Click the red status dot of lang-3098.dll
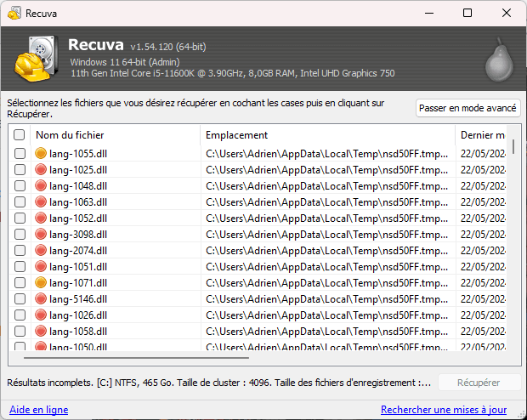527x420 pixels. pos(41,234)
